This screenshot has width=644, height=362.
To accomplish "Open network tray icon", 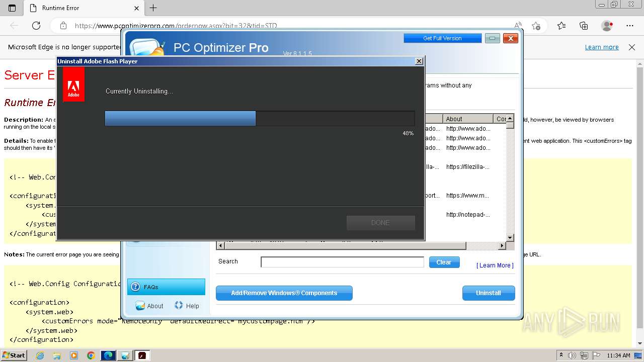I will [585, 355].
